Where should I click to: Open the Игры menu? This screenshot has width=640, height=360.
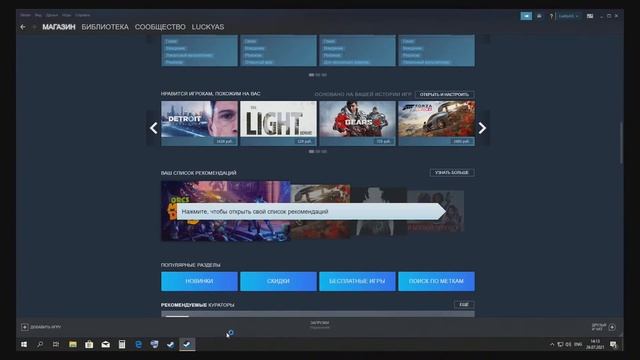[x=67, y=15]
